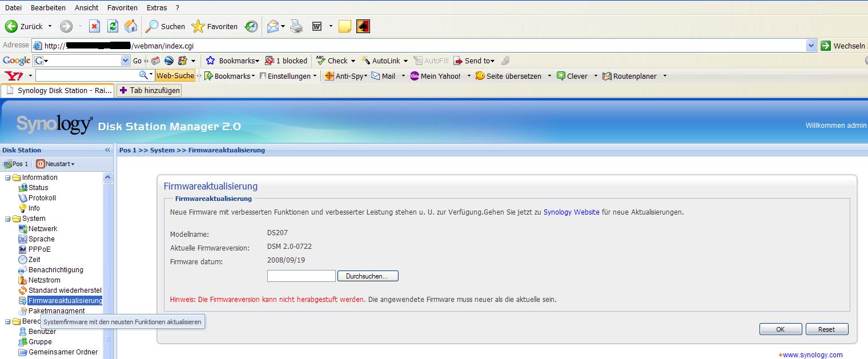Open the Extras menu

(156, 7)
